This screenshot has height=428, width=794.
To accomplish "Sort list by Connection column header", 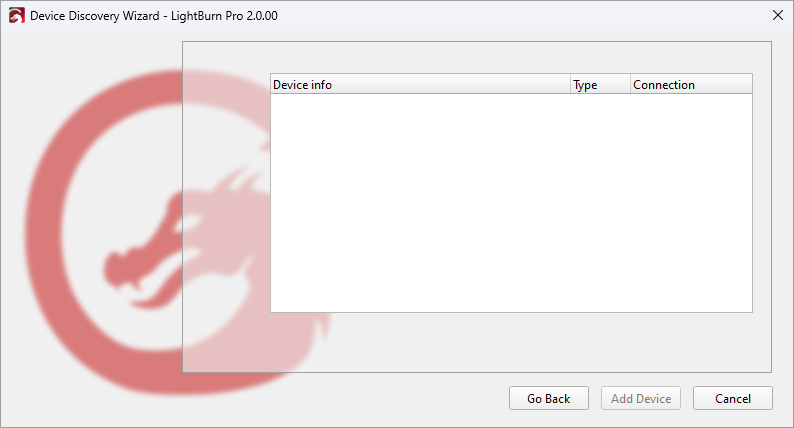I will pos(691,85).
